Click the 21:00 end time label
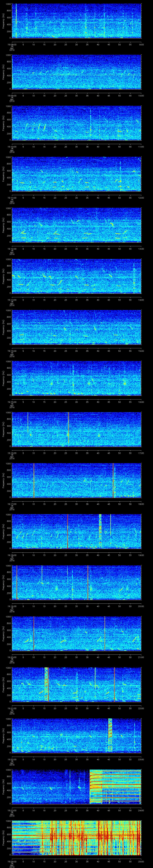 [141, 657]
